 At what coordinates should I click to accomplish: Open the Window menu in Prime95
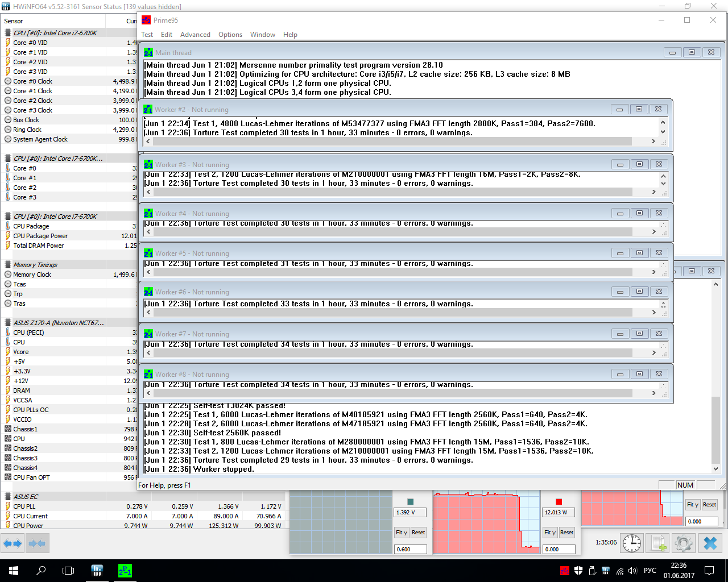click(x=263, y=35)
